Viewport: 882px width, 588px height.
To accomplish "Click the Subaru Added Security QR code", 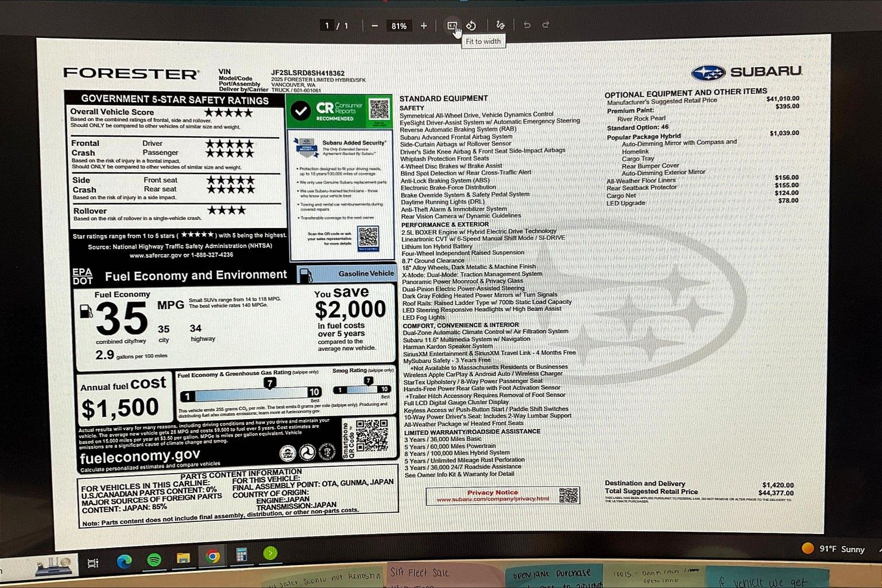I will [368, 237].
